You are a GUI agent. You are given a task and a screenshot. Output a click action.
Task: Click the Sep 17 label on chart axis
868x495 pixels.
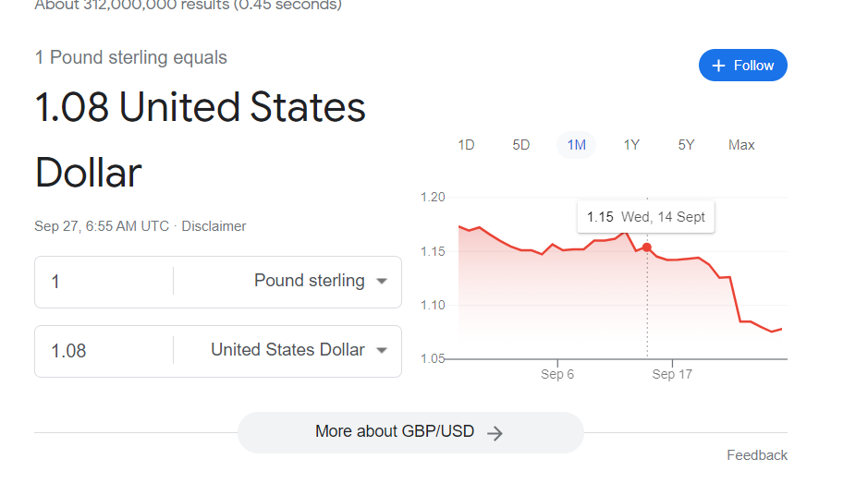672,375
